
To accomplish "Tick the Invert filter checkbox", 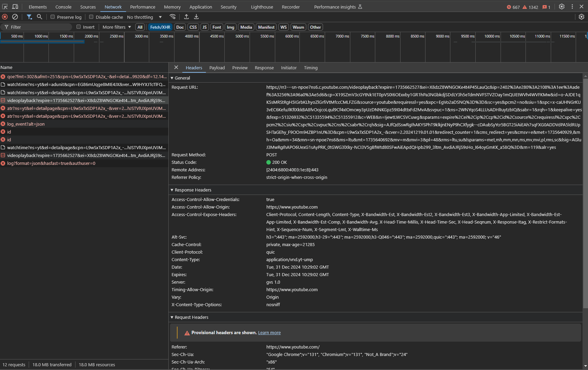I will (x=79, y=27).
